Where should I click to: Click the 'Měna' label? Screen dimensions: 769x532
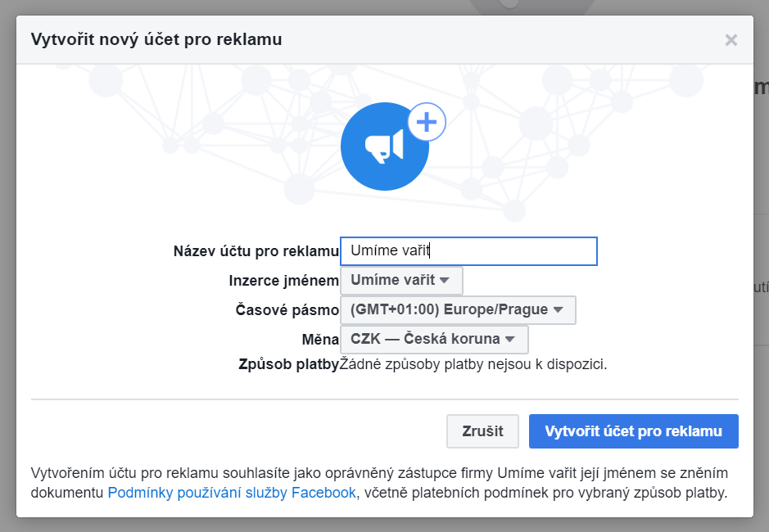(x=320, y=340)
